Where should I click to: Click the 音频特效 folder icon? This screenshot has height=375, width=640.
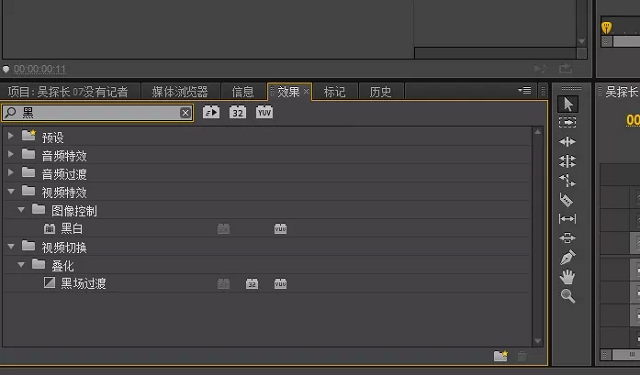click(x=28, y=154)
